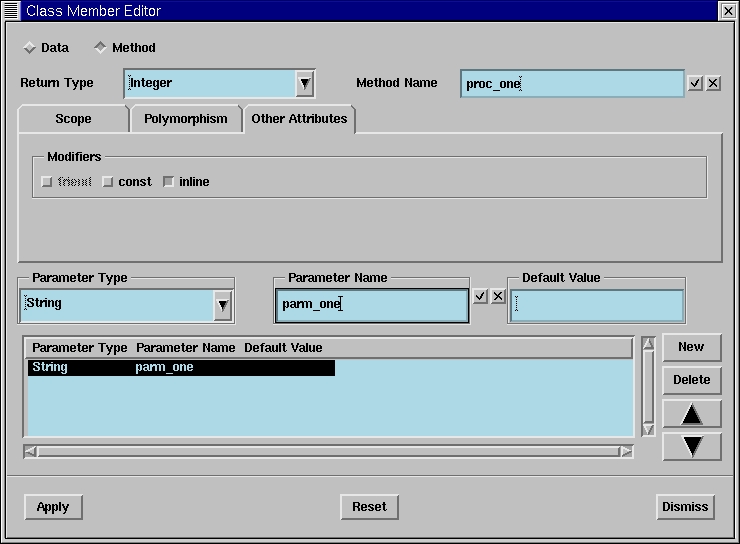
Task: Select the Data radio option
Action: coord(29,48)
